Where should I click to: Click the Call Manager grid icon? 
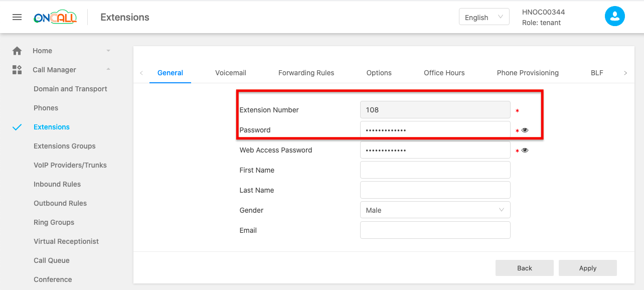(x=17, y=70)
